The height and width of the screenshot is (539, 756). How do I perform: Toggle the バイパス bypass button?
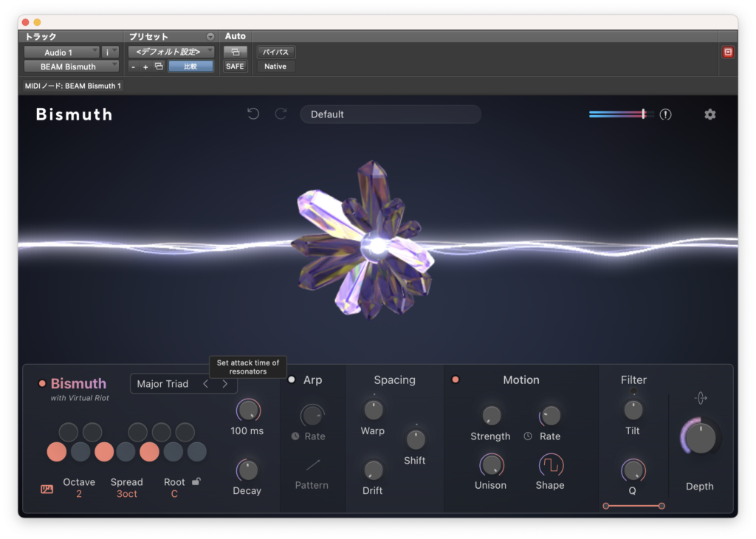tap(276, 52)
